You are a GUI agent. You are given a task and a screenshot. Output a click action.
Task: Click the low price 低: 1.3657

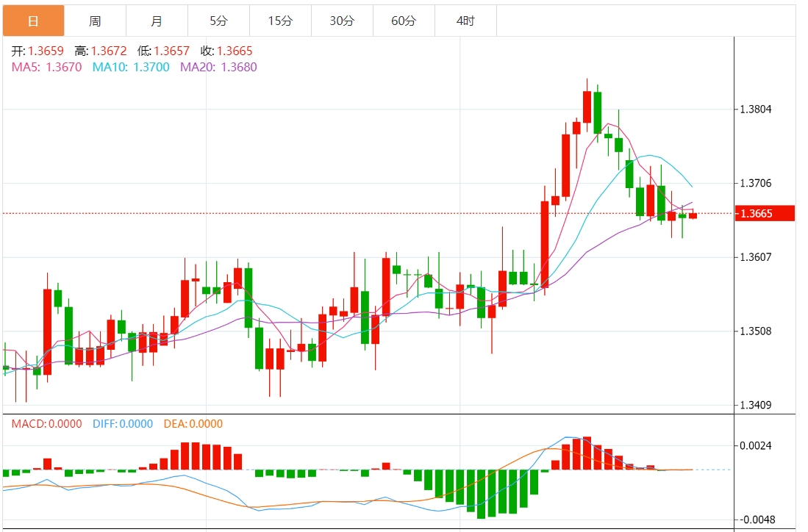point(163,51)
